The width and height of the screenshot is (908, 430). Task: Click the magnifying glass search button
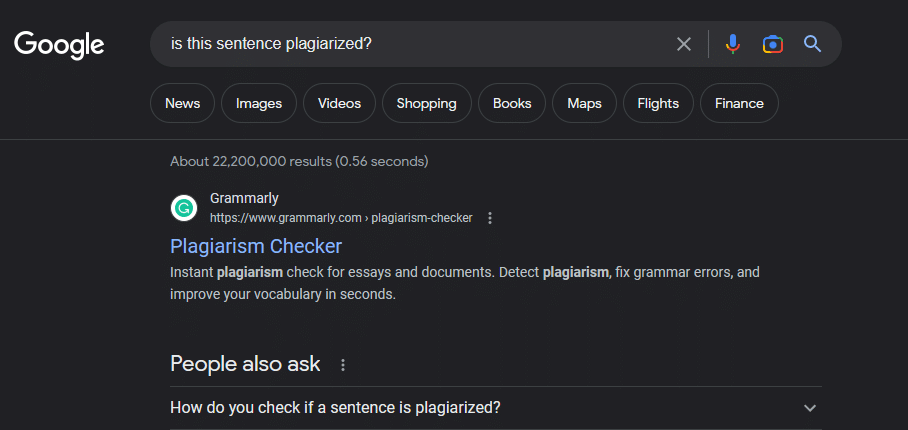click(x=812, y=44)
